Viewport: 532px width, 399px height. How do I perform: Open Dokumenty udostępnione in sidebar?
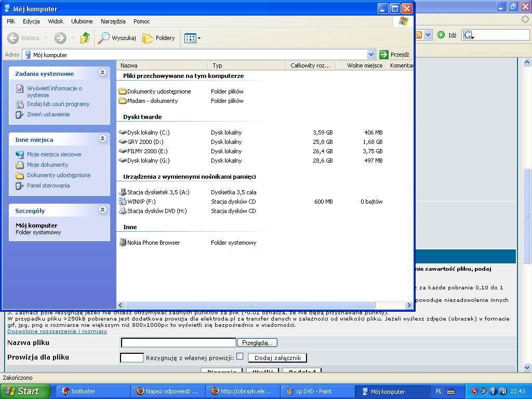[x=59, y=175]
